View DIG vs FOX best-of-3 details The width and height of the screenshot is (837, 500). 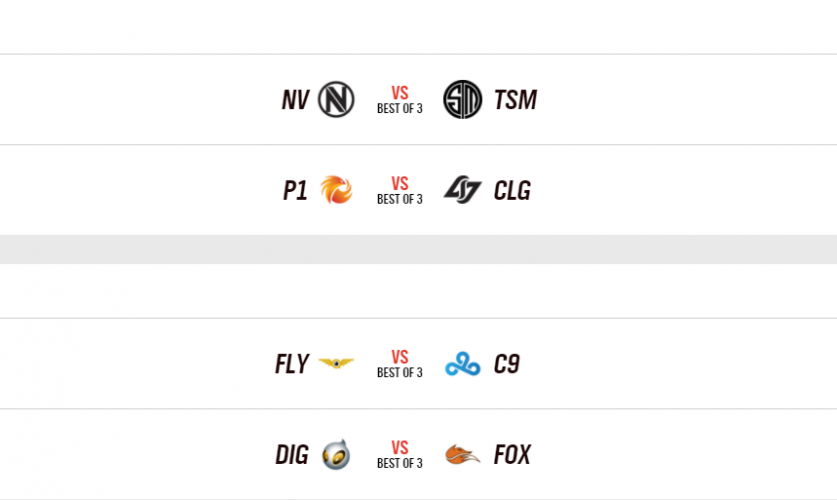(400, 455)
